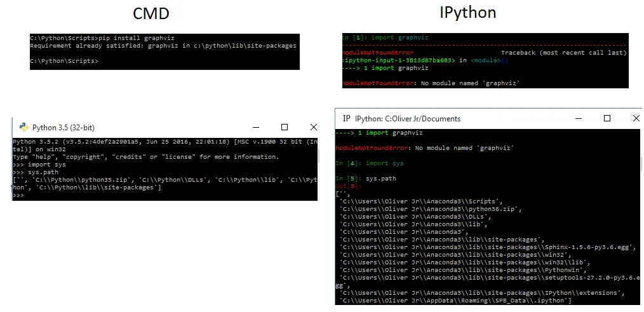Click the site-packages\\win32\\lib path entry
This screenshot has height=312, width=644.
coord(465,262)
